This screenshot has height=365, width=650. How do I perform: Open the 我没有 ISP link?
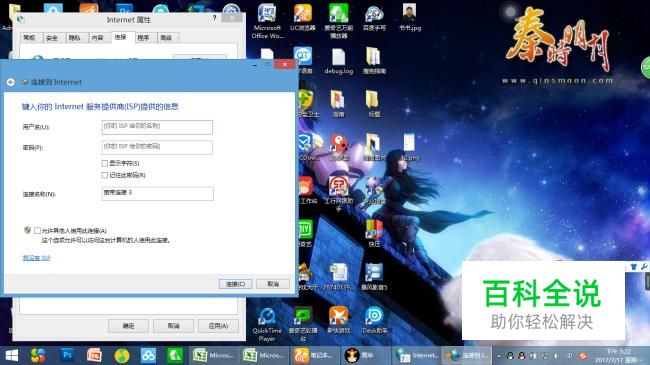[36, 258]
